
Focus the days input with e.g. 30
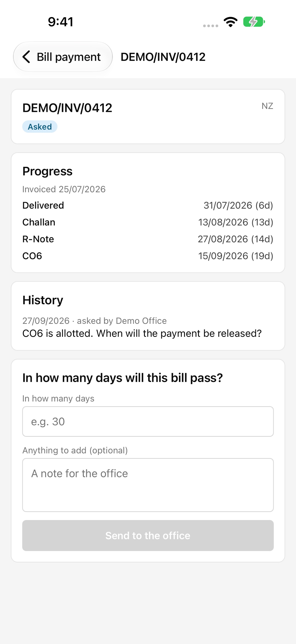[x=148, y=422]
